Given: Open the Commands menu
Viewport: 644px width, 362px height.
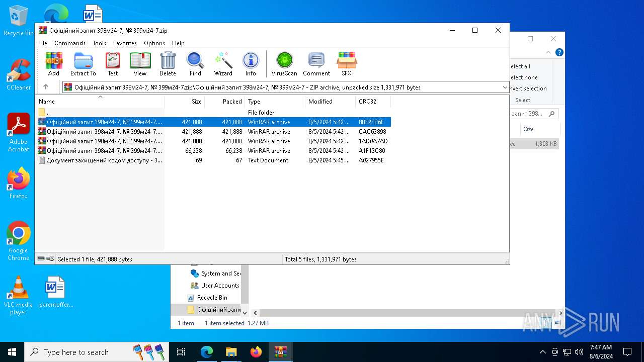Looking at the screenshot, I should 70,43.
